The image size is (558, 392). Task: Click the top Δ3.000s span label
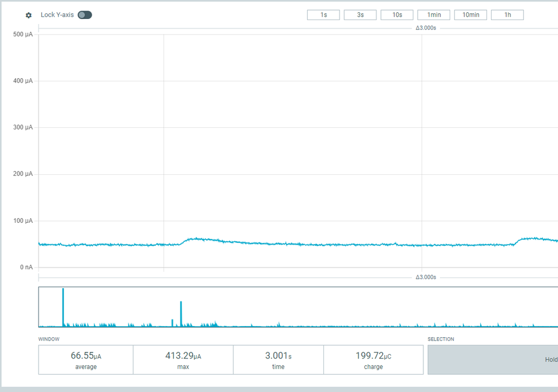point(426,28)
